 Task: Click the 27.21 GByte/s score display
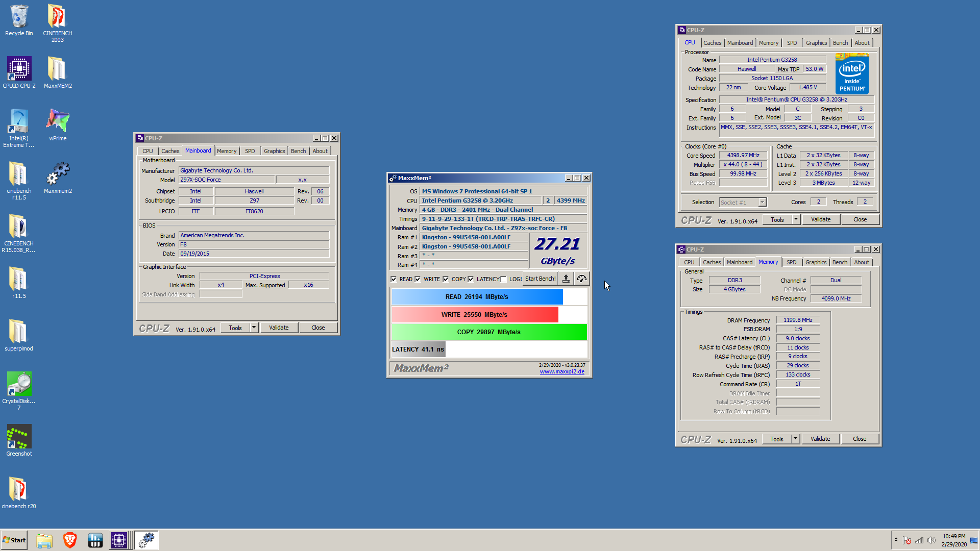pyautogui.click(x=557, y=251)
